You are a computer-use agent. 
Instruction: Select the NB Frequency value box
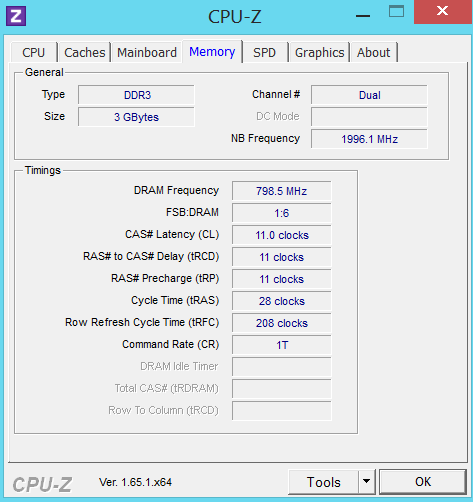point(369,139)
